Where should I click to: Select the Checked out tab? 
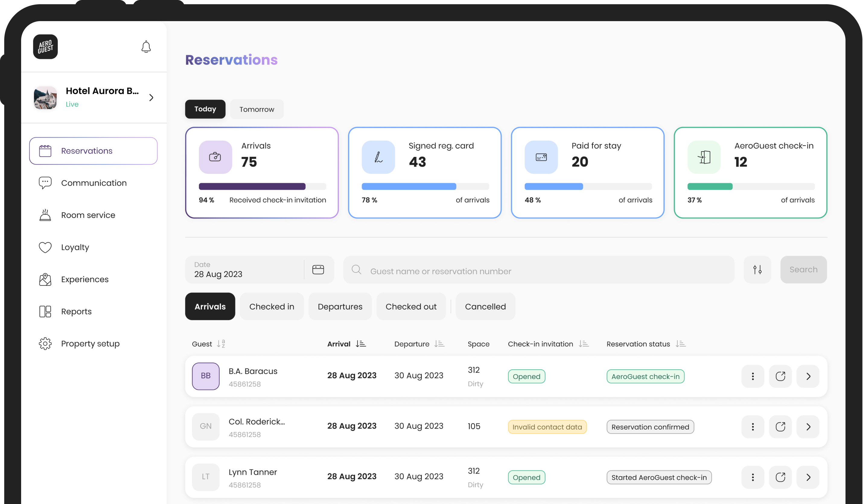(x=411, y=306)
